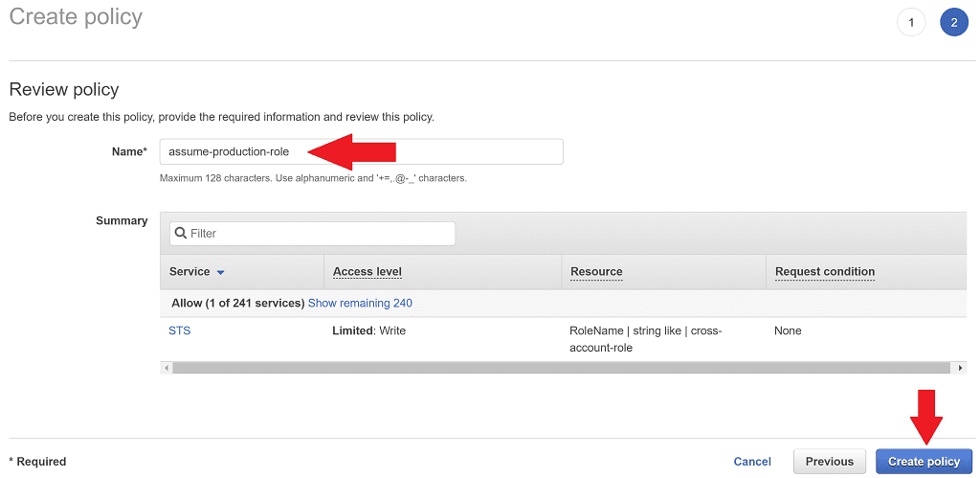Cancel the policy creation

[x=751, y=462]
